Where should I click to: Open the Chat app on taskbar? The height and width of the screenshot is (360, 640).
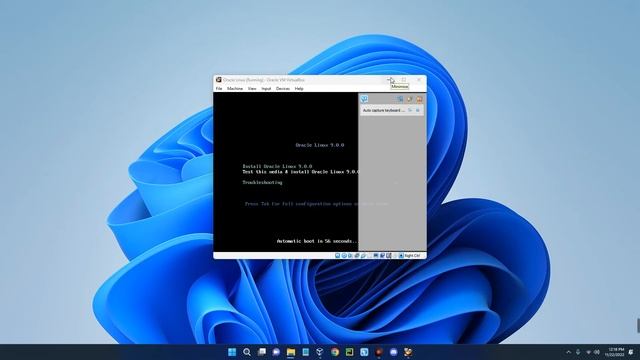pos(276,352)
